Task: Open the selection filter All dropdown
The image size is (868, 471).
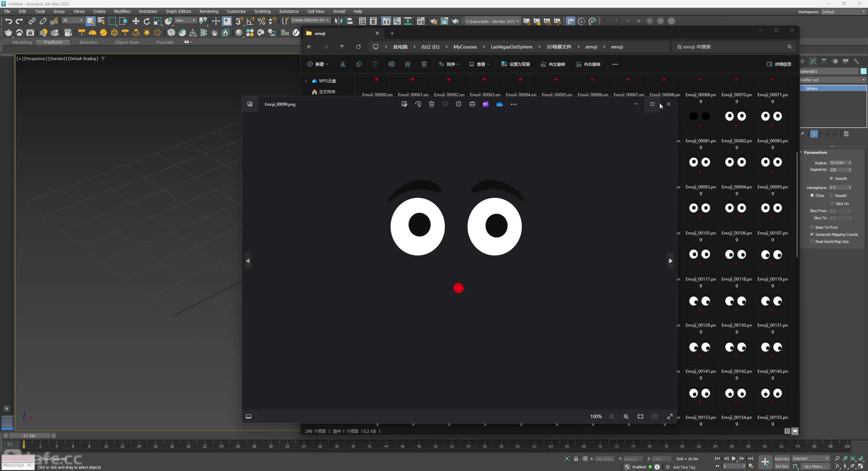Action: tap(73, 20)
